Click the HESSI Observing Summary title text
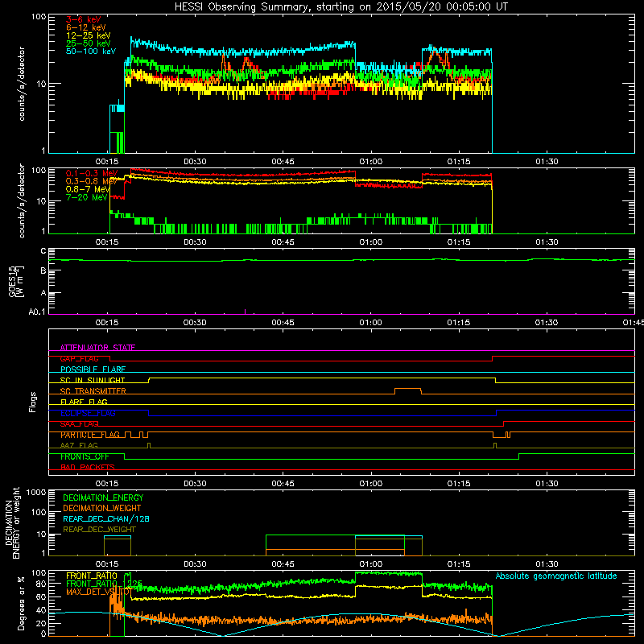The image size is (644, 644). pyautogui.click(x=341, y=6)
